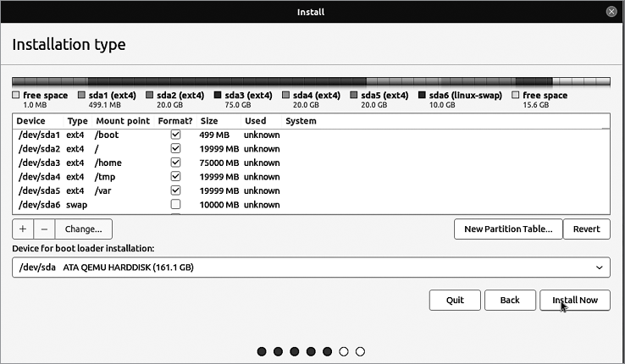Click the Change... button
625x364 pixels.
tap(83, 229)
